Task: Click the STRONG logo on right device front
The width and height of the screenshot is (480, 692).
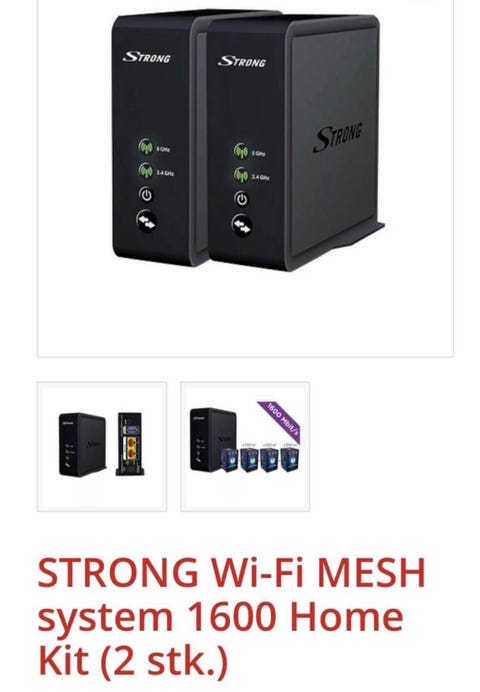Action: pyautogui.click(x=242, y=61)
